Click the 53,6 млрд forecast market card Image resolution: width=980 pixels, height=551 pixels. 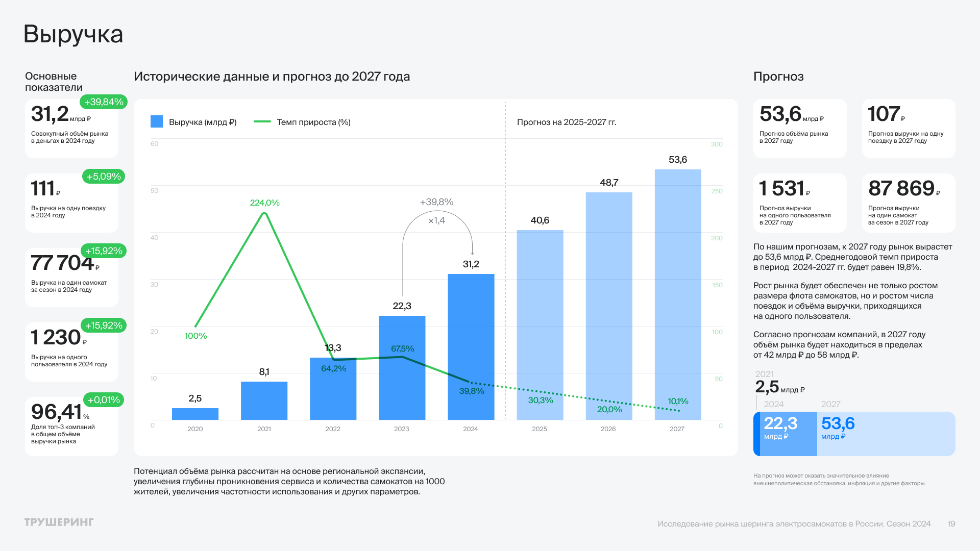pos(799,128)
